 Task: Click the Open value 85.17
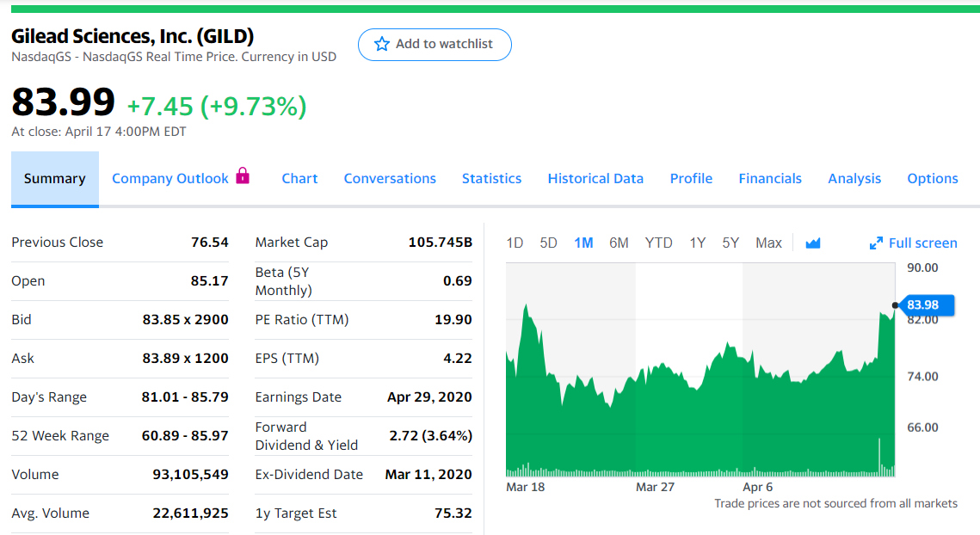[x=209, y=281]
